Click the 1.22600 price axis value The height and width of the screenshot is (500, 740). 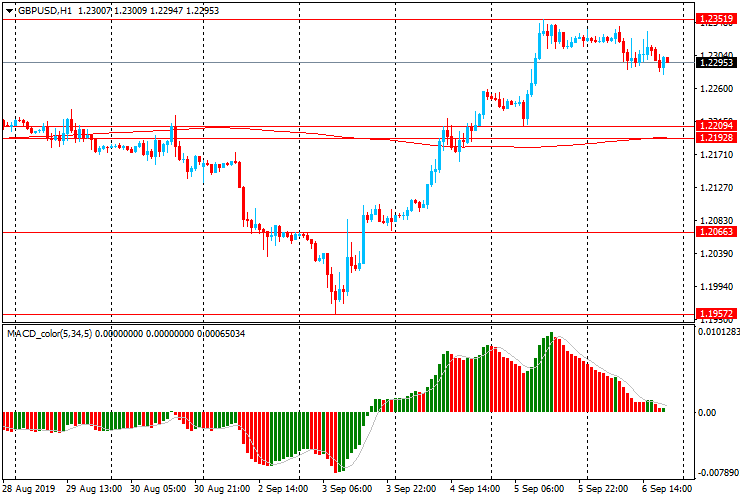click(716, 89)
